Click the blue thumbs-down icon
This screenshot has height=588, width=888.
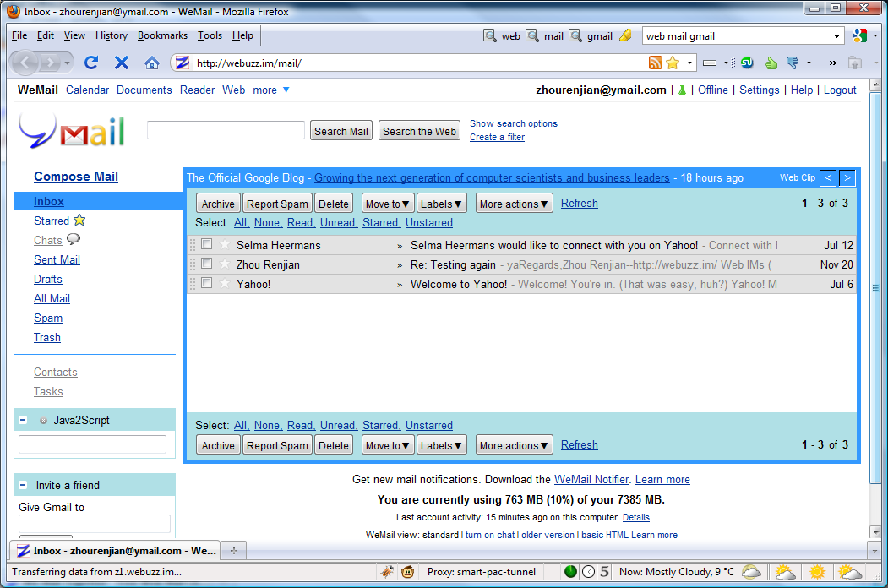point(792,63)
